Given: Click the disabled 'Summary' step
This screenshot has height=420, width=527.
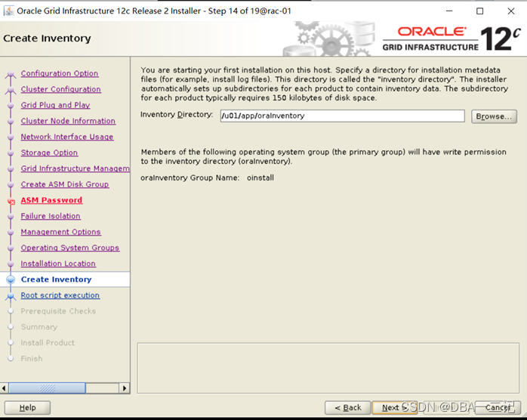Looking at the screenshot, I should tap(39, 327).
